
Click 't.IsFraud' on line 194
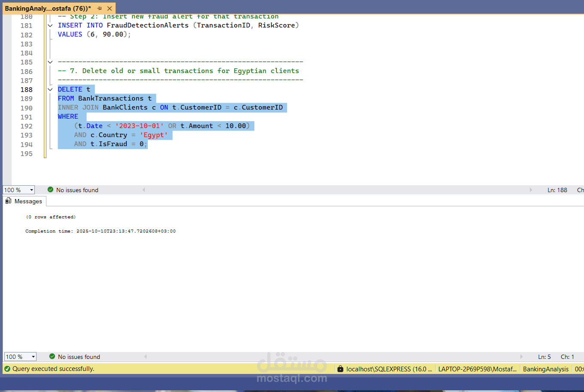click(x=109, y=144)
